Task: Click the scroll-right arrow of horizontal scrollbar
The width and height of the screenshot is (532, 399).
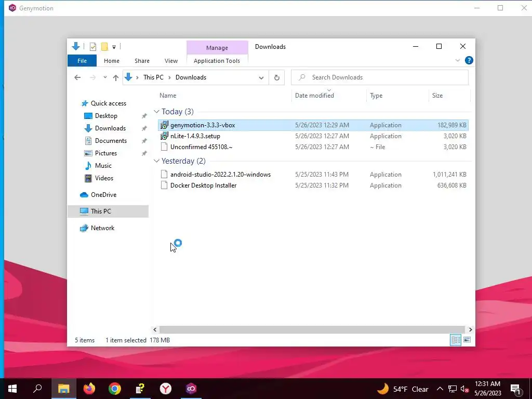Action: 470,329
